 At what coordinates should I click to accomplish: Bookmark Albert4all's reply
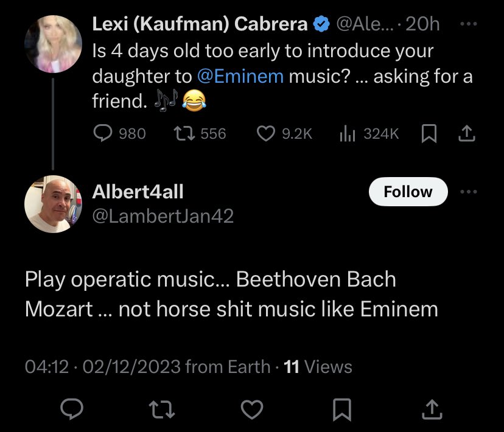(342, 409)
